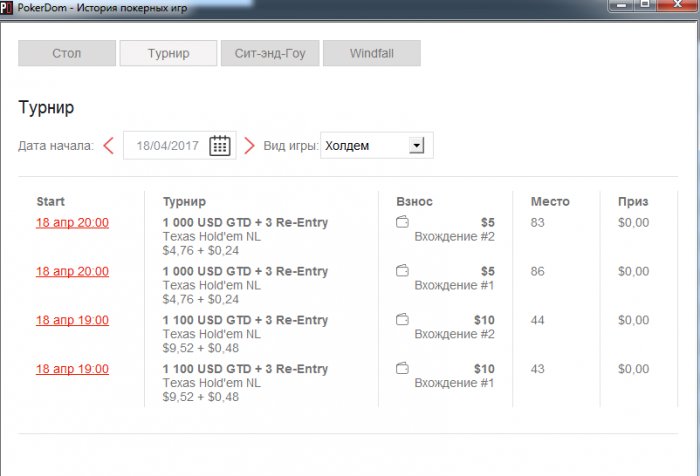Click $9,52 + $0,48 in place 44 row
Screen dimensions: 700x476
[201, 348]
